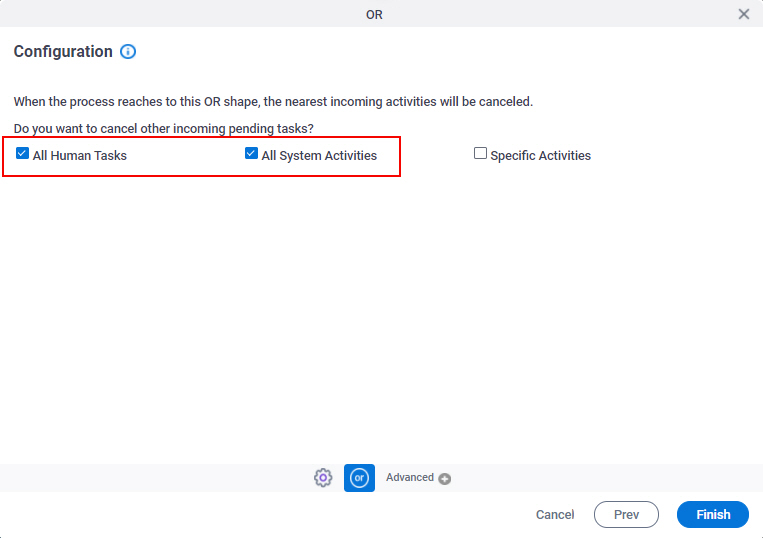This screenshot has height=538, width=763.
Task: Click the word Advanced in bottom bar
Action: point(410,478)
